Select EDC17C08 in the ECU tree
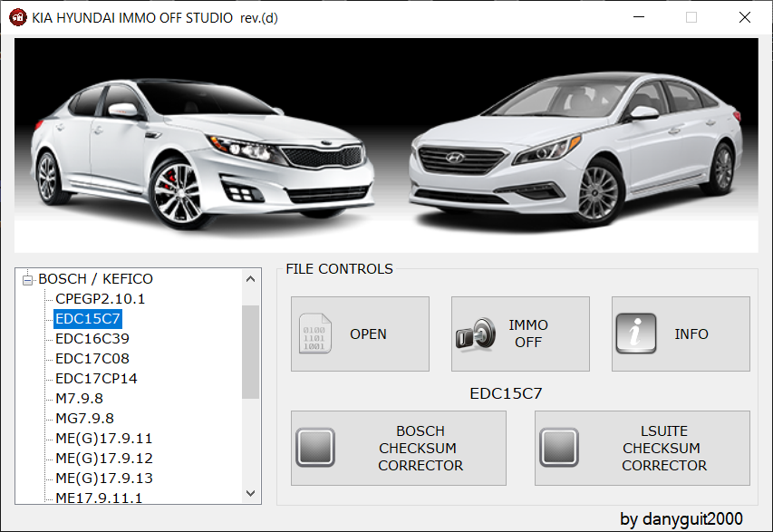Viewport: 773px width, 532px height. [92, 359]
